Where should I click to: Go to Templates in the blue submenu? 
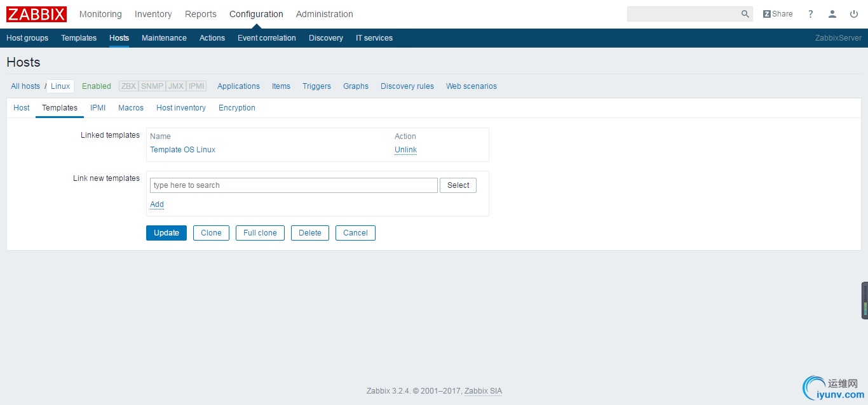click(79, 38)
